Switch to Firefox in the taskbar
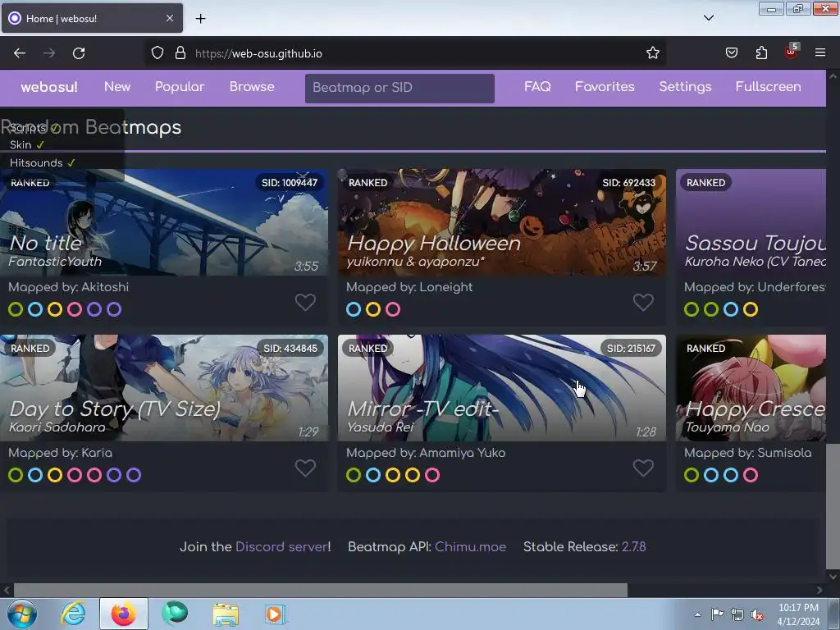 click(x=124, y=614)
